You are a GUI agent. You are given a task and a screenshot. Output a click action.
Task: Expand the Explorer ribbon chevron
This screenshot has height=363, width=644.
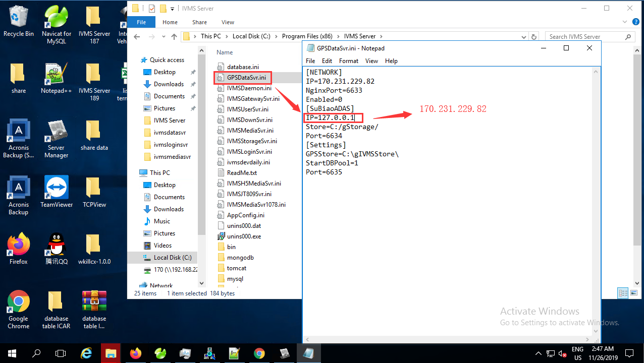click(x=625, y=22)
